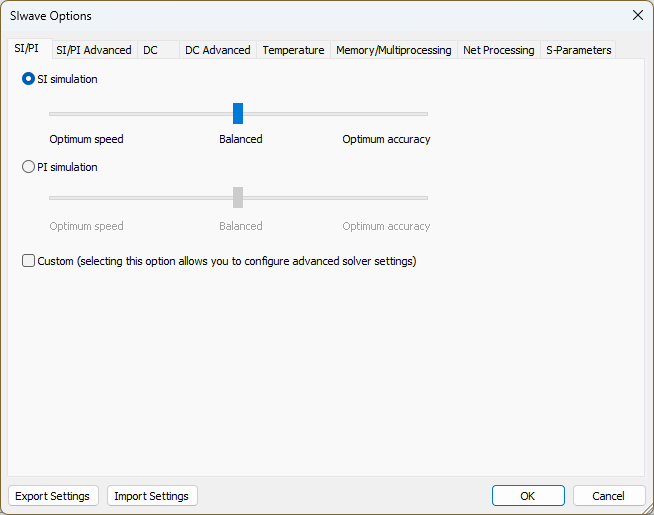Click the Export Settings button
654x515 pixels.
click(54, 496)
